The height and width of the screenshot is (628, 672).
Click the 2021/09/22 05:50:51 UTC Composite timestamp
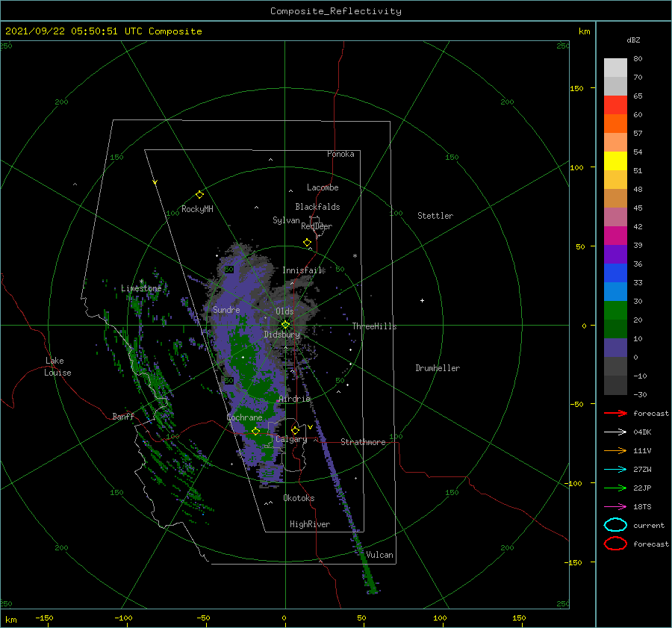104,31
